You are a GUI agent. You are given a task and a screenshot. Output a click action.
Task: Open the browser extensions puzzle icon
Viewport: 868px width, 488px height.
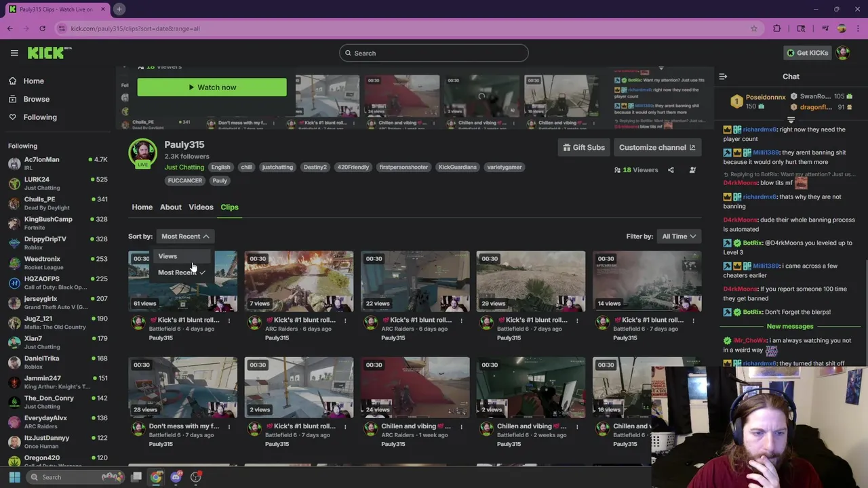pyautogui.click(x=777, y=28)
